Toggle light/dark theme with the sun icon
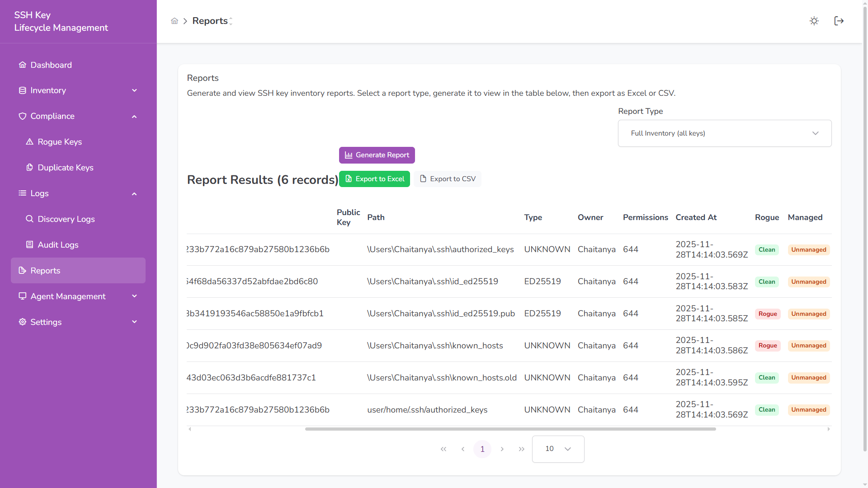 tap(814, 21)
